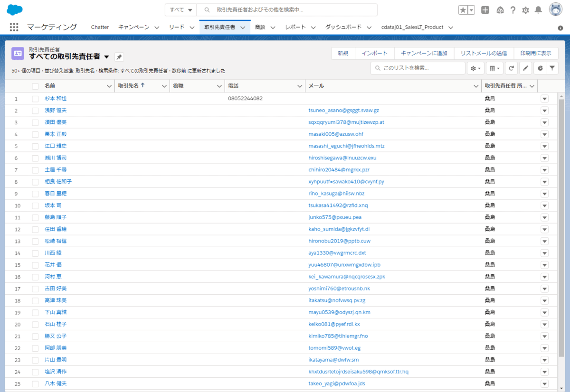
Task: Open the ダッシュボード tab
Action: point(343,27)
